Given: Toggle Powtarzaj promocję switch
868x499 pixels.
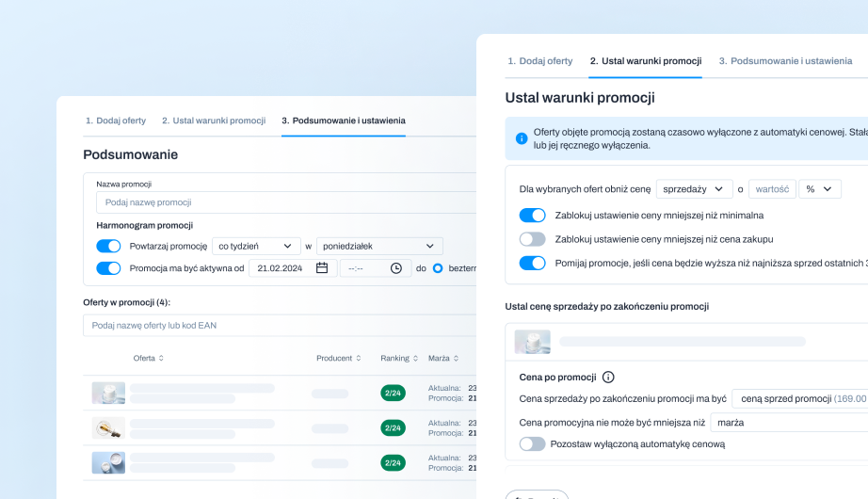Looking at the screenshot, I should (108, 246).
